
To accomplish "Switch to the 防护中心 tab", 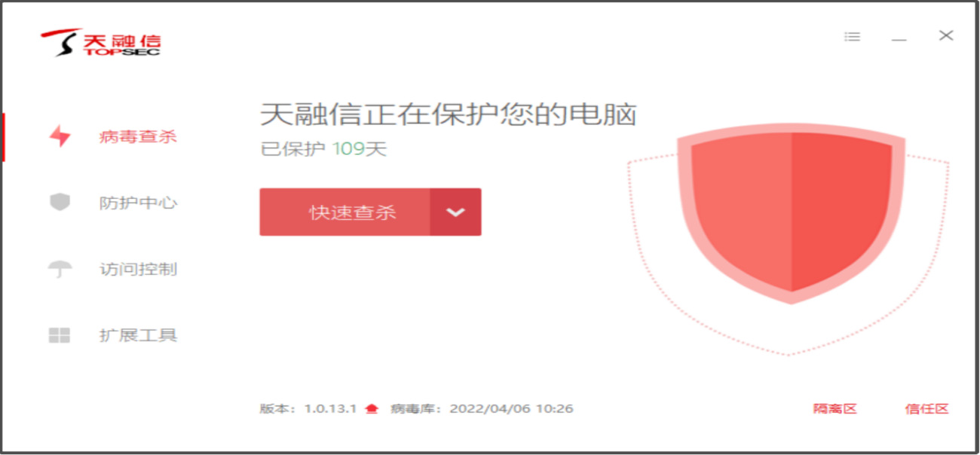I will coord(138,203).
